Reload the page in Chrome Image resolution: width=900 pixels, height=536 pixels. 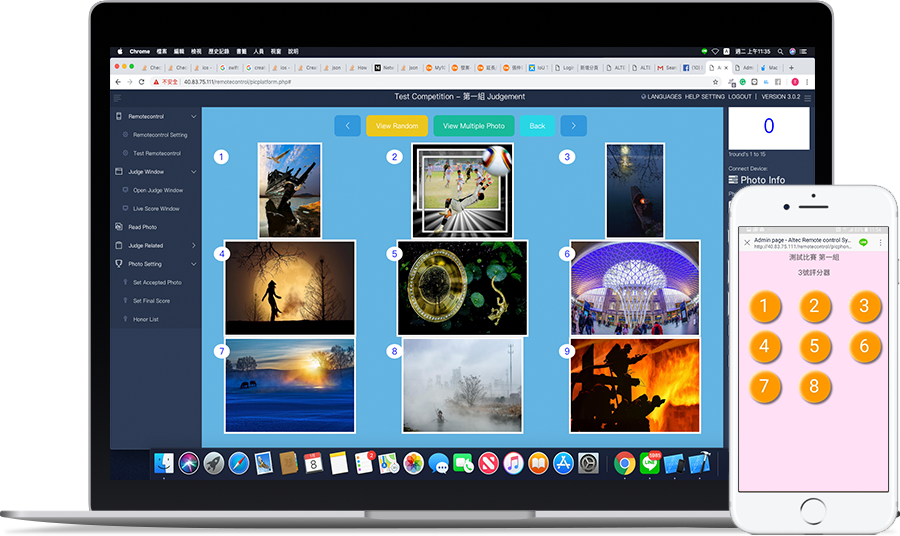(x=143, y=81)
